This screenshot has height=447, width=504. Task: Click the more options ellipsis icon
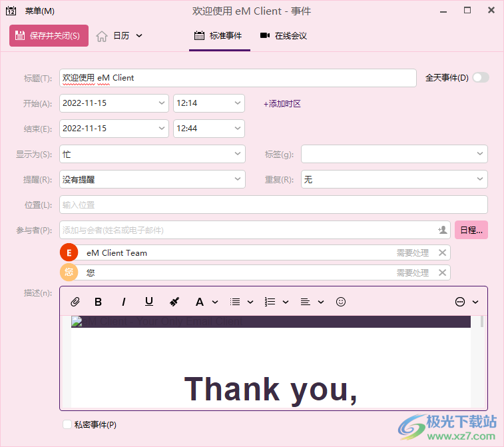point(460,302)
